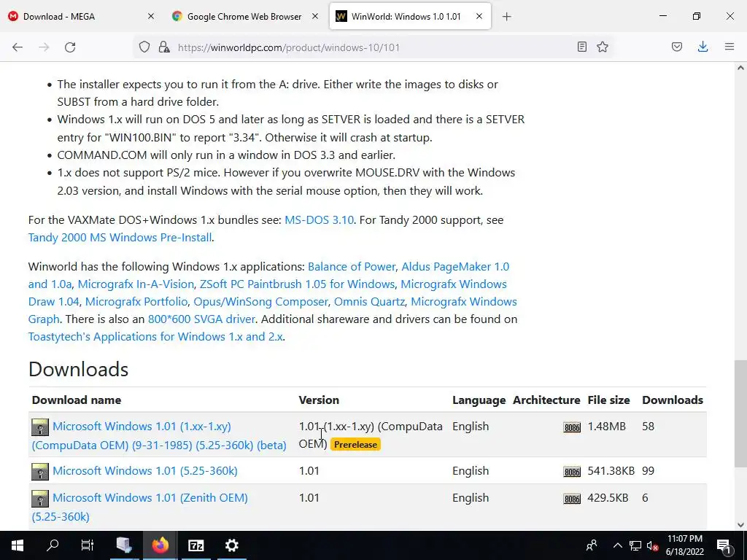
Task: Click the yellow Prerelease badge
Action: tap(355, 445)
